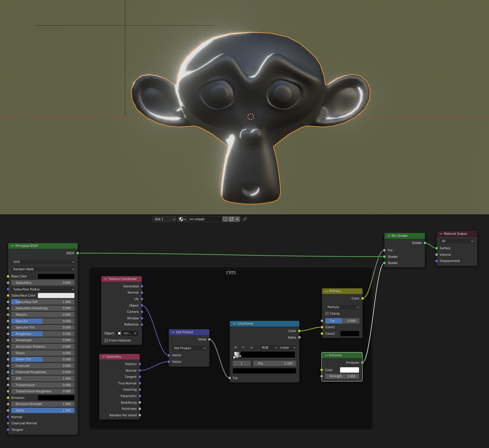
Task: Remove ColorRamp stop with minus icon
Action: [x=243, y=347]
